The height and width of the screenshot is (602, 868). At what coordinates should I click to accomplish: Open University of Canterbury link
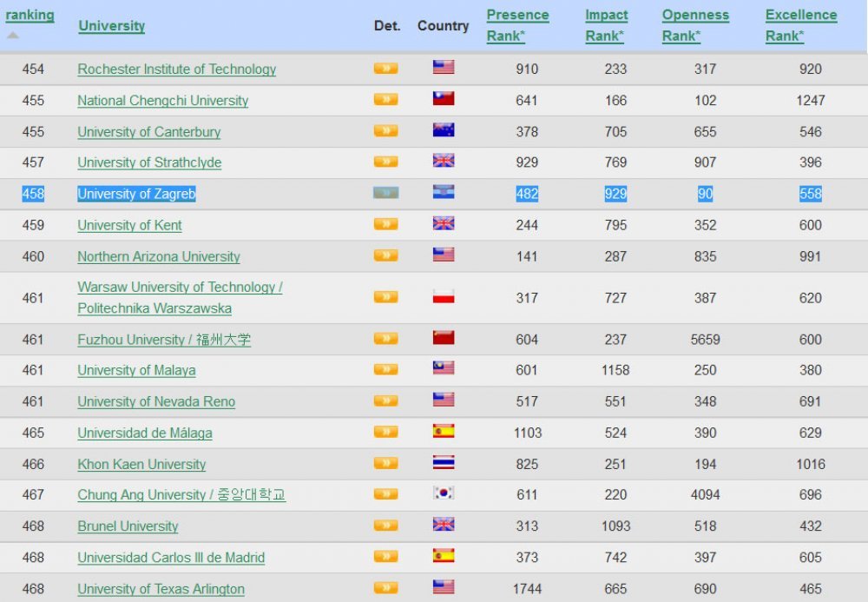click(149, 132)
